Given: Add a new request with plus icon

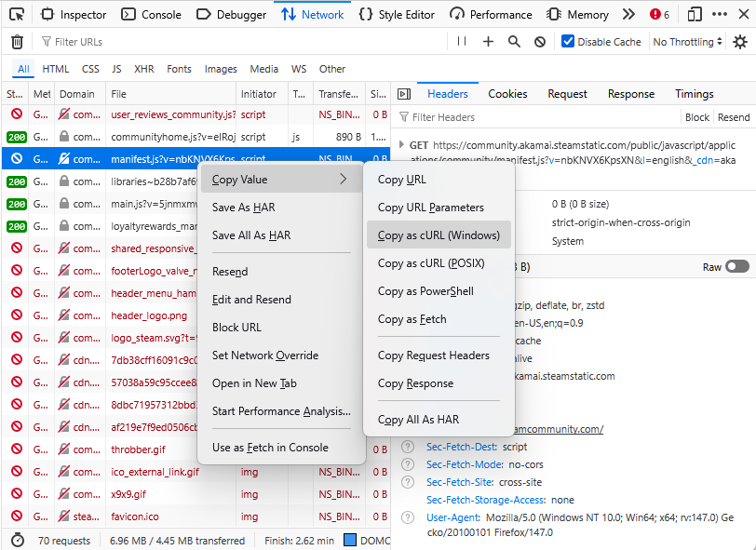Looking at the screenshot, I should click(488, 42).
